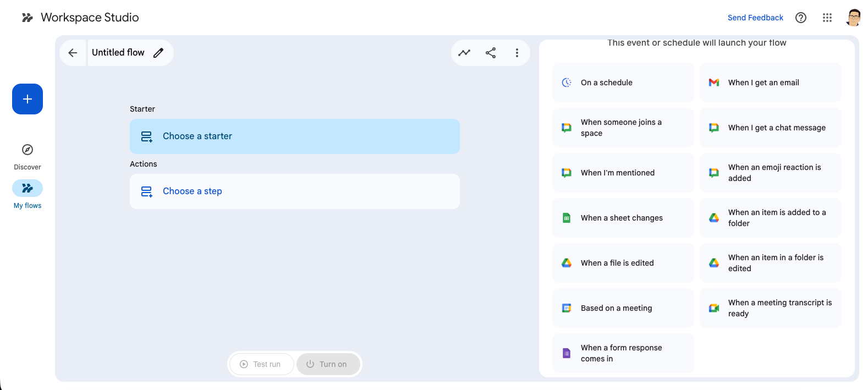This screenshot has width=868, height=390.
Task: Select When a meeting transcript is ready
Action: (771, 308)
